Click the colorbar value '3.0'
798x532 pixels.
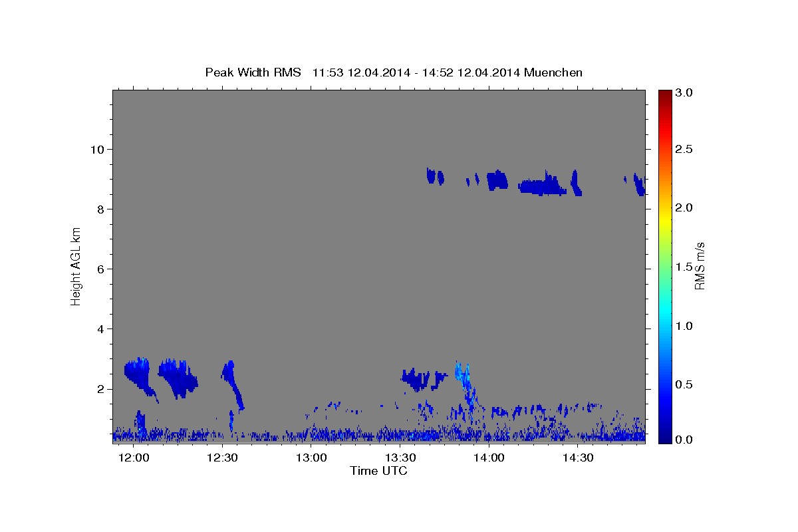(x=685, y=92)
